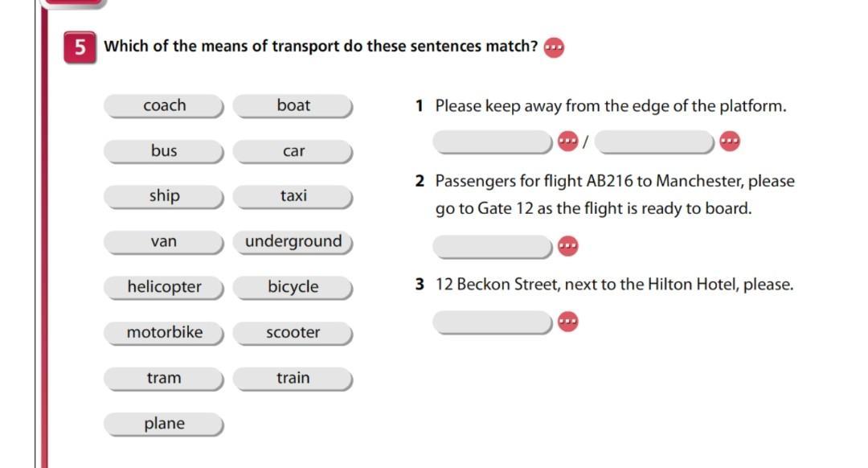Click the red dots icon under the flight sentence
Screen dimensions: 868x468
567,245
